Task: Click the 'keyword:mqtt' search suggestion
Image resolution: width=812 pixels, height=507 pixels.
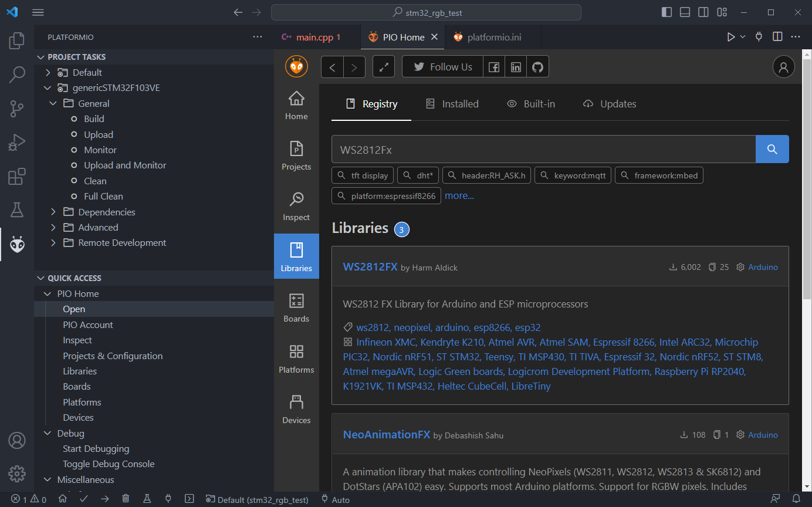Action: pos(573,175)
